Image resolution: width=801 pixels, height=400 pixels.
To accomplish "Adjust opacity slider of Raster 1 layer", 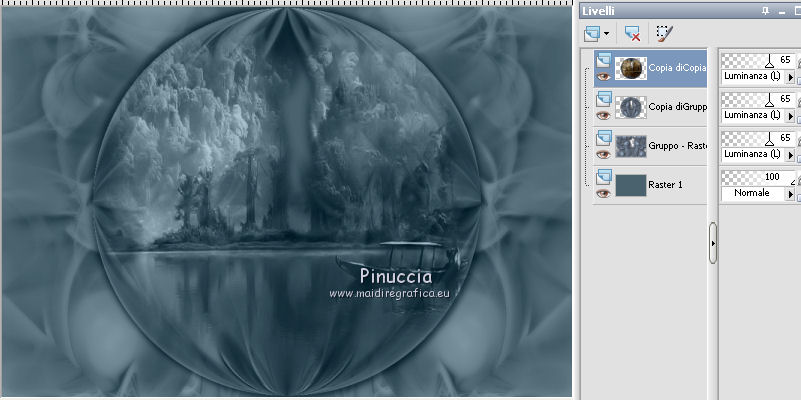I will (759, 177).
